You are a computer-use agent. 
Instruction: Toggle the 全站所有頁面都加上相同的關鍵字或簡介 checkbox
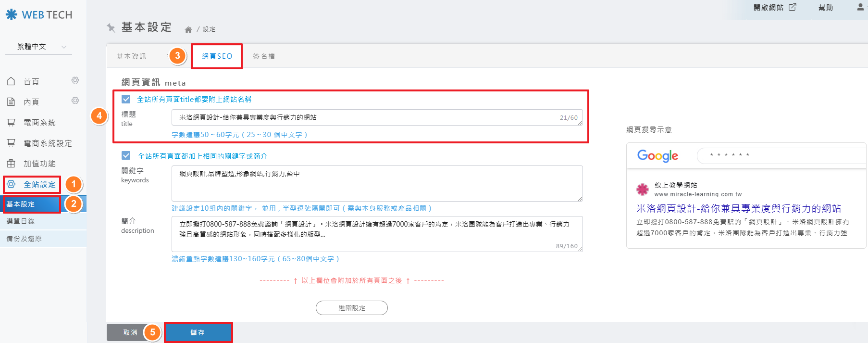(x=126, y=155)
